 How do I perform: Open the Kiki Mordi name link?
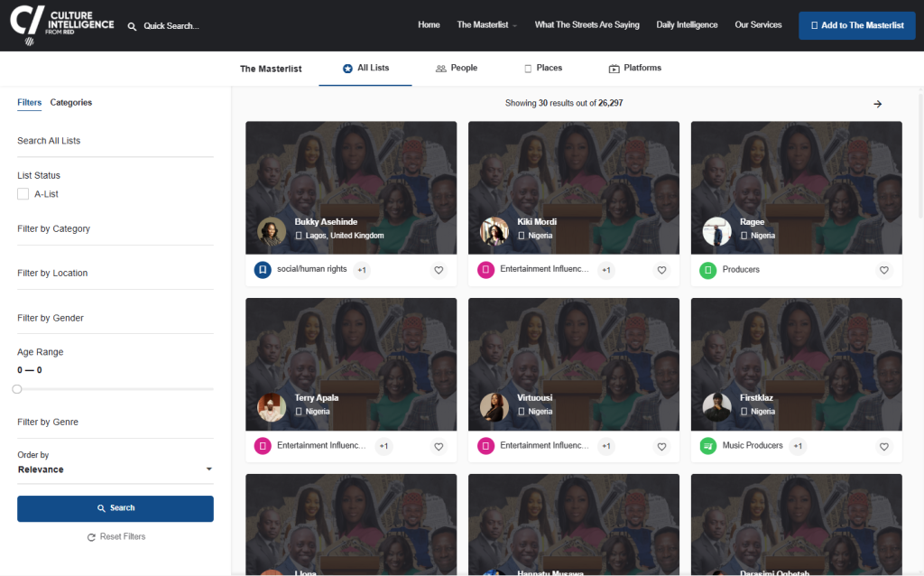point(537,222)
